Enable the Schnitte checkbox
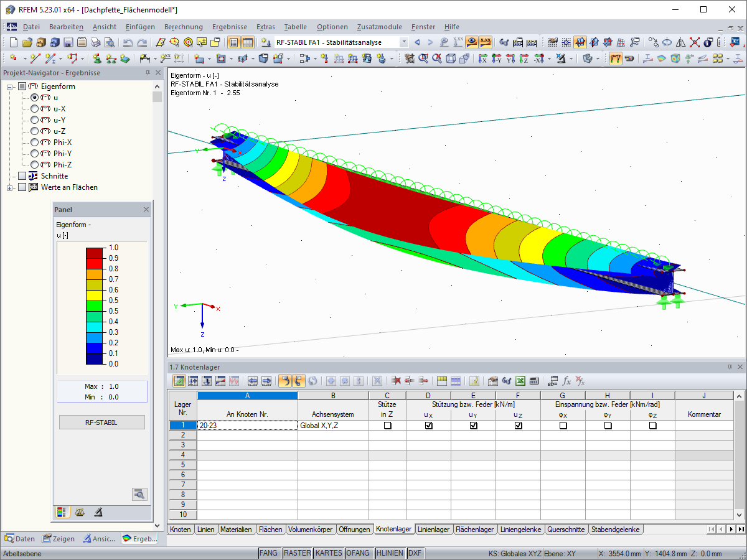 [22, 176]
